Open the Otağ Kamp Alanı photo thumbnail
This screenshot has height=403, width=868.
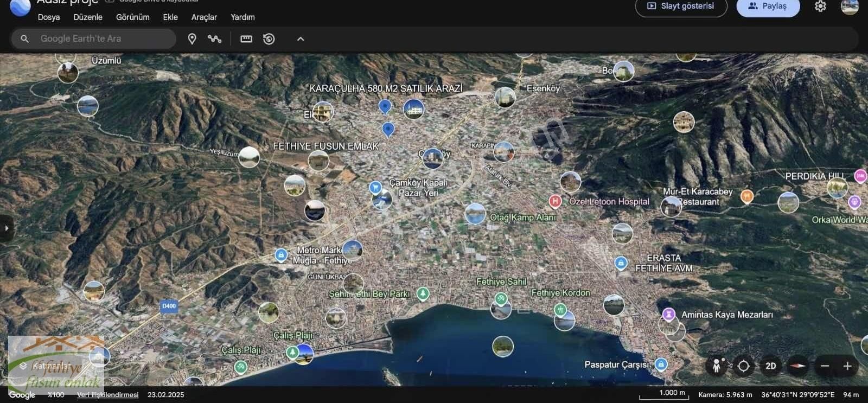[x=476, y=214]
